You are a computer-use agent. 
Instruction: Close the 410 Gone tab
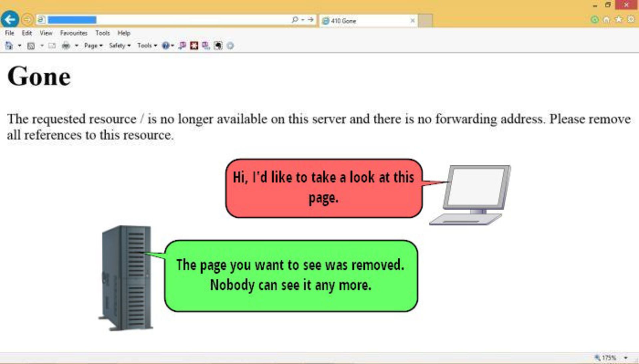pos(412,21)
